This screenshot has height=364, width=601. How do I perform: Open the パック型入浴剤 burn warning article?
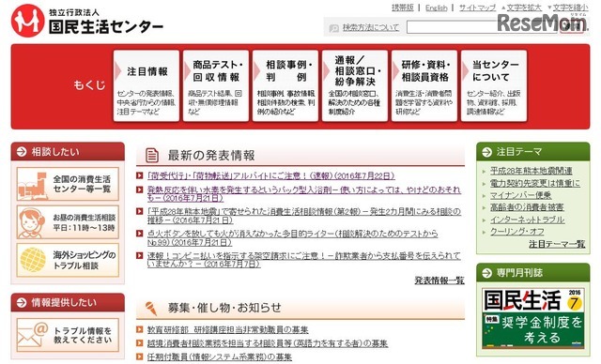click(304, 193)
